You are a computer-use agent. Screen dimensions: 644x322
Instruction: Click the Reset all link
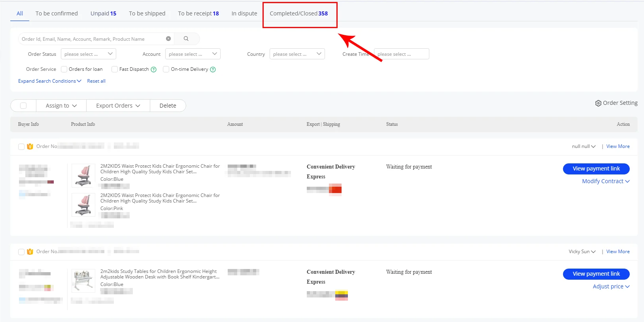pyautogui.click(x=96, y=81)
